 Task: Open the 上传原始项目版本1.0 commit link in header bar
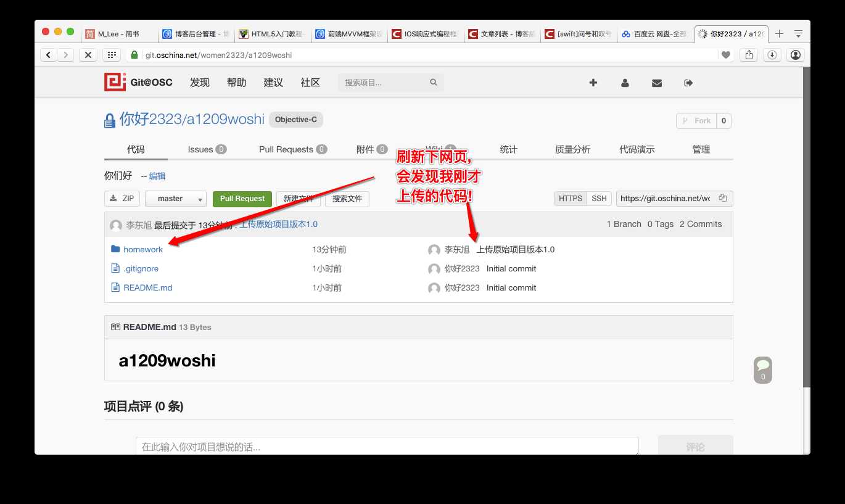click(x=278, y=225)
